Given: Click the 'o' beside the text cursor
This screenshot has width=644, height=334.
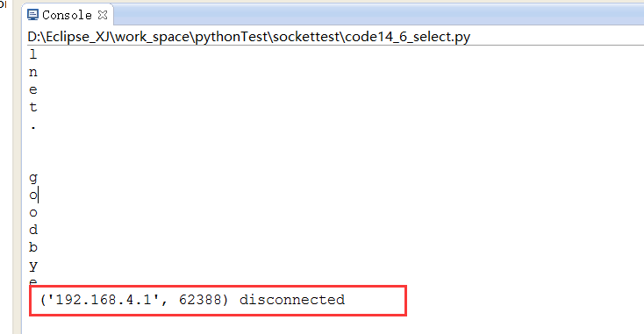Looking at the screenshot, I should click(x=33, y=195).
